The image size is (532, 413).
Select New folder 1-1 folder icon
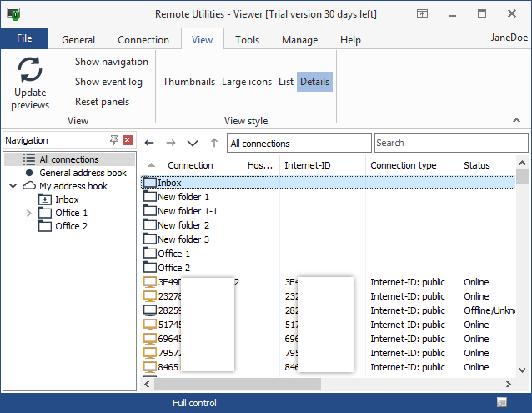pyautogui.click(x=149, y=211)
